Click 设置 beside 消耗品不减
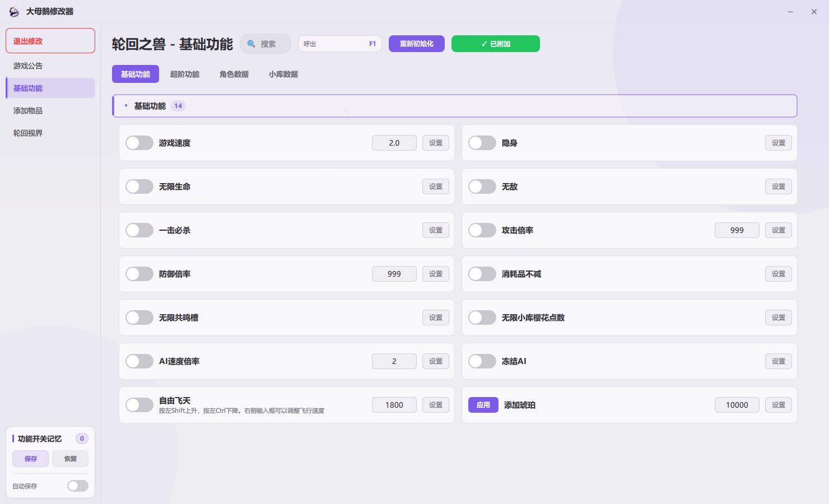Screen dimensions: 829x504 (779, 274)
